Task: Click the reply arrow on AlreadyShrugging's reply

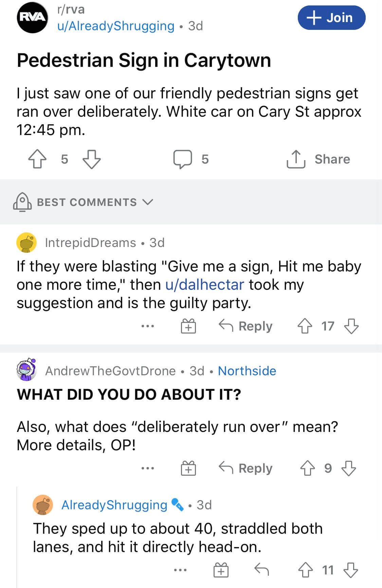Action: tap(261, 570)
